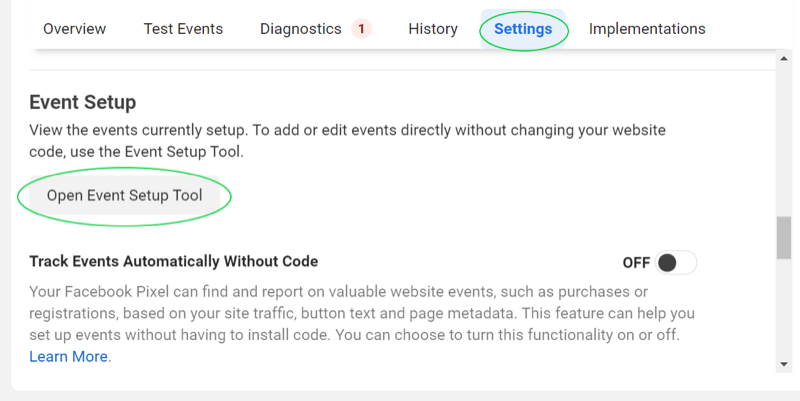The width and height of the screenshot is (800, 401).
Task: Click the Facebook Pixel description paragraph
Action: pyautogui.click(x=360, y=313)
